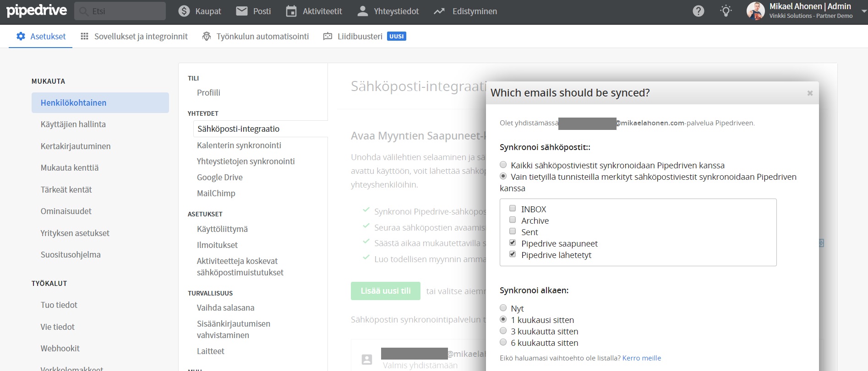Close the email sync dialog
Image resolution: width=868 pixels, height=371 pixels.
[810, 93]
